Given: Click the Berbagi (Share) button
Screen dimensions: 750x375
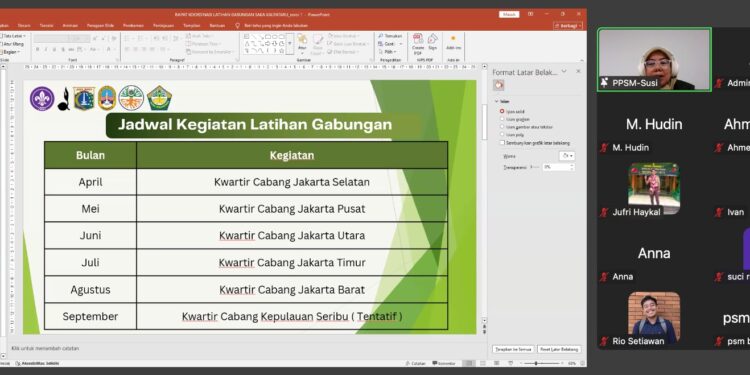Looking at the screenshot, I should 568,25.
